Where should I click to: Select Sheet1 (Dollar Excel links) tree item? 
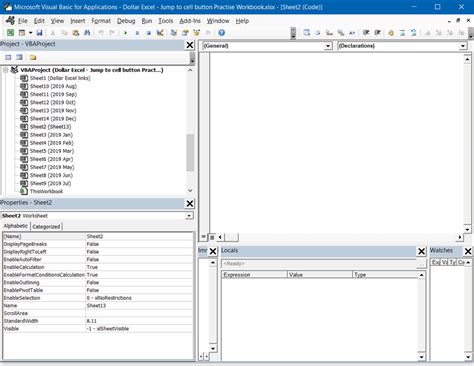(60, 78)
